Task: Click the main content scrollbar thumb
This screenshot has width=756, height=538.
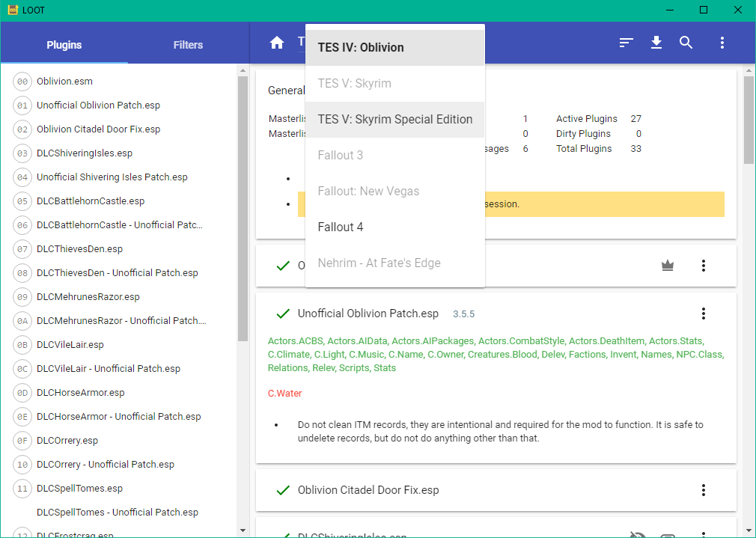Action: click(x=749, y=120)
